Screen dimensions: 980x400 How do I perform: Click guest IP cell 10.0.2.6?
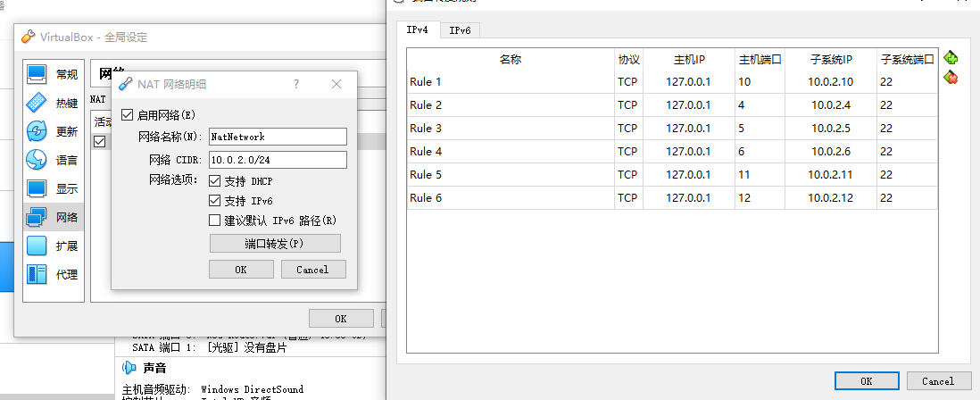tap(831, 151)
